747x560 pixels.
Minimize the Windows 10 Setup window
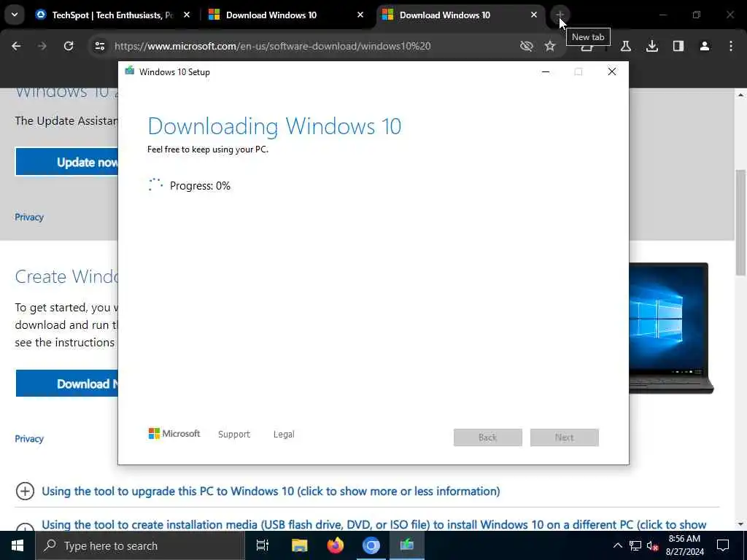546,71
